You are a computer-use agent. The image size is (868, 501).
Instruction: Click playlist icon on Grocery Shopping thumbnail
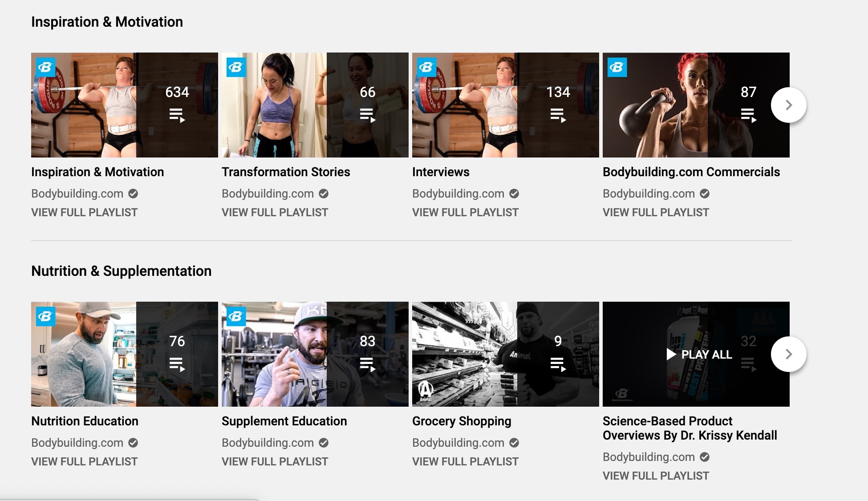pyautogui.click(x=558, y=365)
